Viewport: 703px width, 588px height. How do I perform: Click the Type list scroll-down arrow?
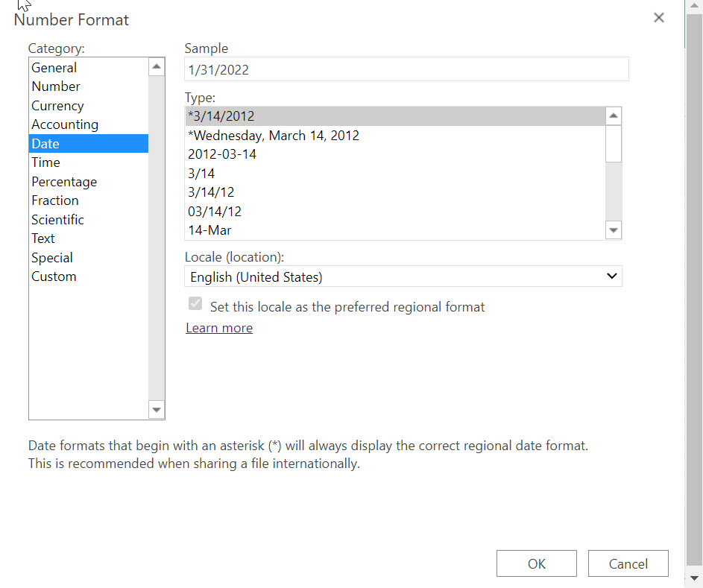pos(613,230)
